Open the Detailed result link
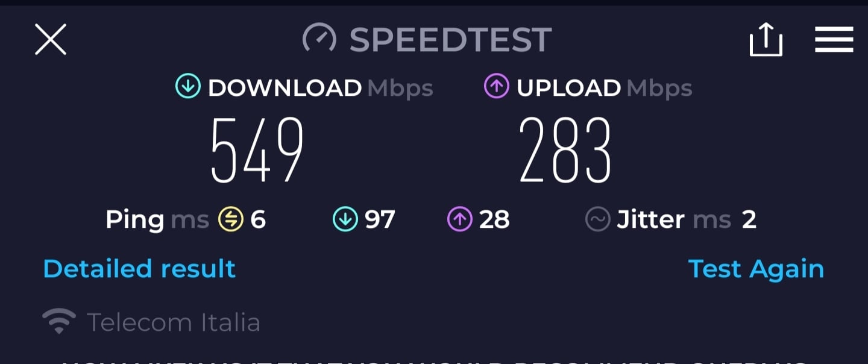 coord(139,269)
